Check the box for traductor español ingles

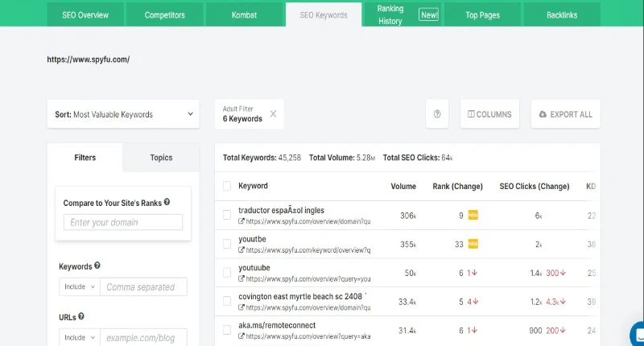[227, 215]
